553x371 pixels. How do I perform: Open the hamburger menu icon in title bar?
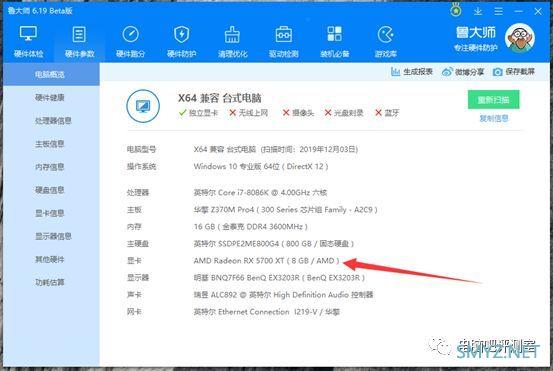[498, 11]
